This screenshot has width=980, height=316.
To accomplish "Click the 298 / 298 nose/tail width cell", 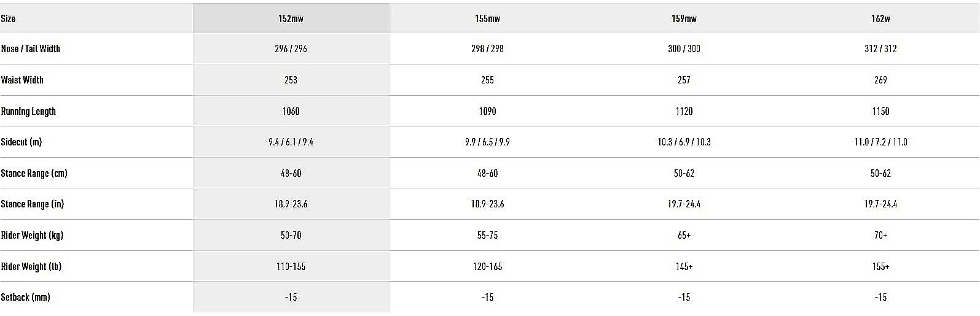I will point(487,48).
